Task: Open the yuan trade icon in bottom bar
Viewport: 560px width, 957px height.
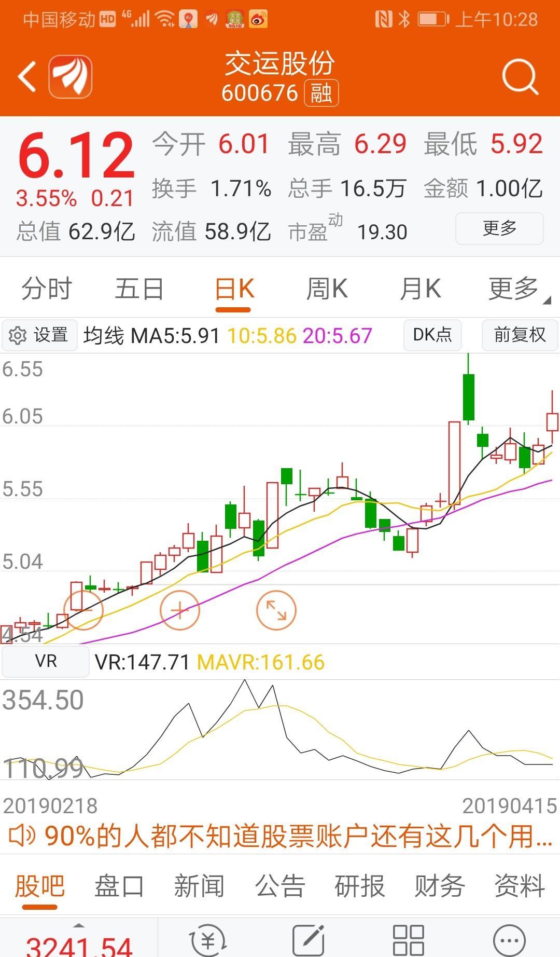Action: pyautogui.click(x=207, y=939)
